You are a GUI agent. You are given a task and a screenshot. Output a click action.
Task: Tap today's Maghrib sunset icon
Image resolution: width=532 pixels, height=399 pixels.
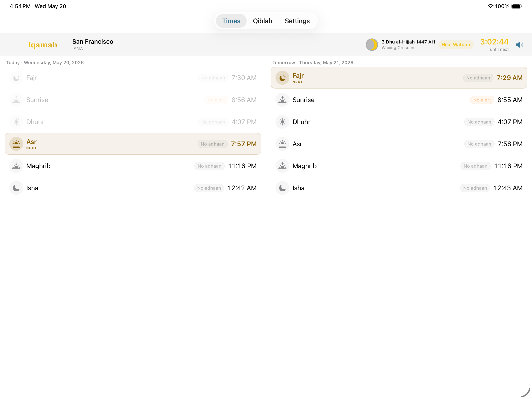tap(16, 166)
